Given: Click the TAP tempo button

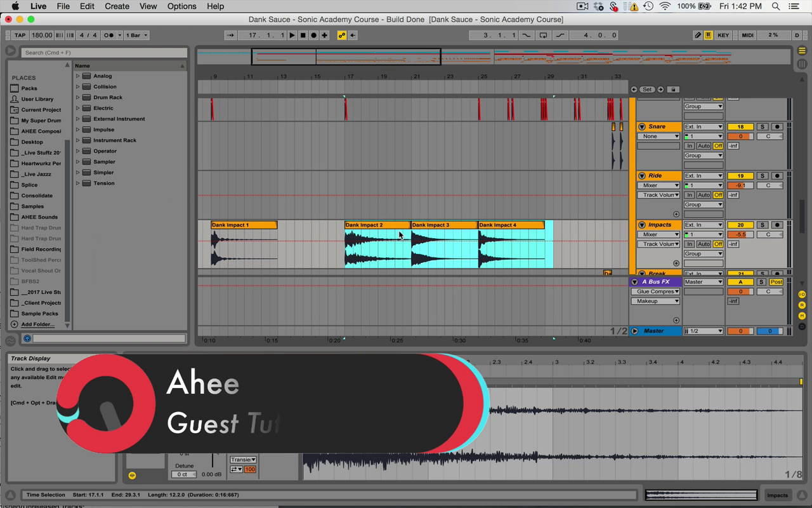Looking at the screenshot, I should pyautogui.click(x=20, y=36).
